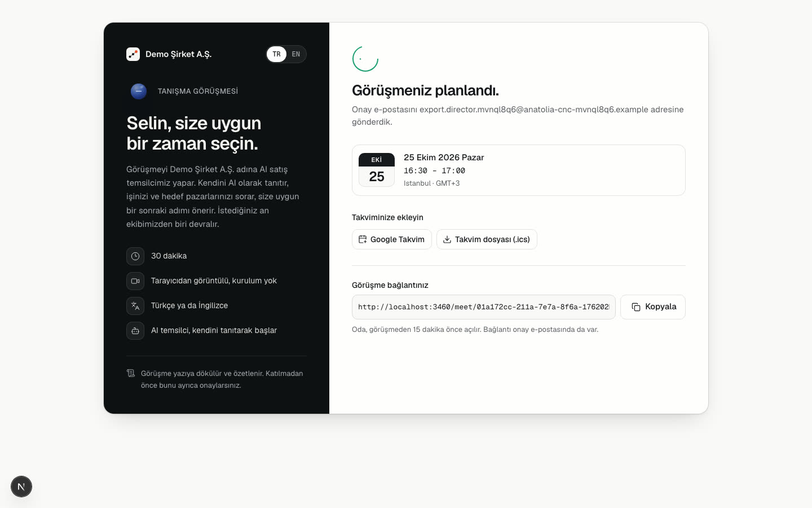
Task: Click the Selin, size uygun bir zaman seçin heading
Action: pos(193,133)
